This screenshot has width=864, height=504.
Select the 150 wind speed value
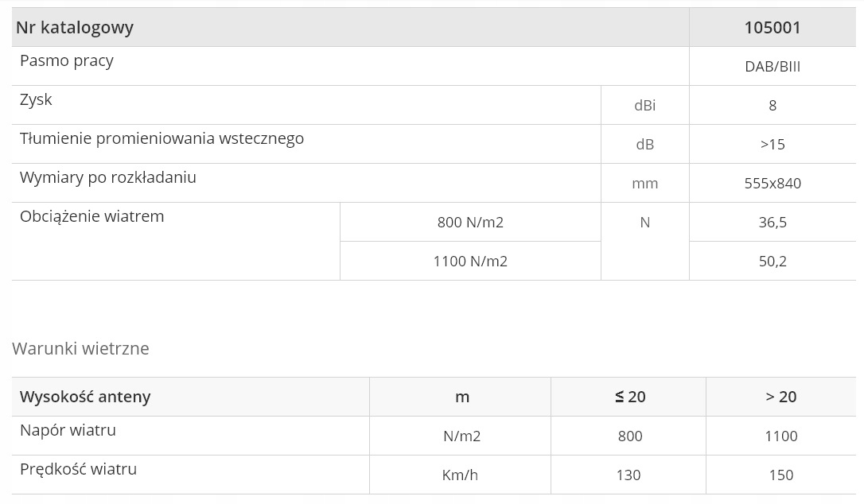tap(780, 475)
